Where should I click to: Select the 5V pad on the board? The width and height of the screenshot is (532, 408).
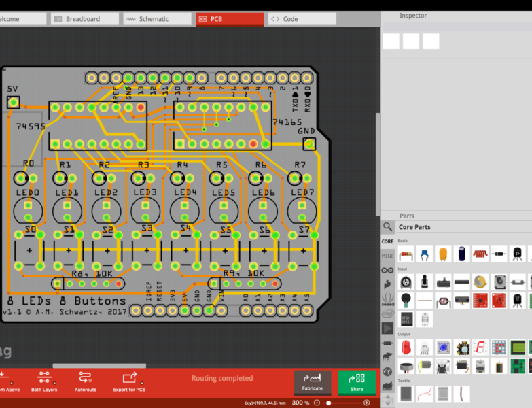[x=13, y=102]
